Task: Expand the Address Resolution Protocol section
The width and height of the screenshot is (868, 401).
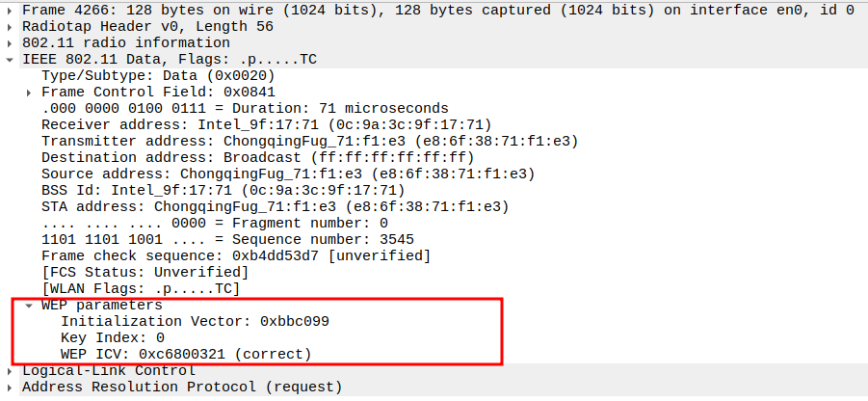Action: [x=11, y=388]
